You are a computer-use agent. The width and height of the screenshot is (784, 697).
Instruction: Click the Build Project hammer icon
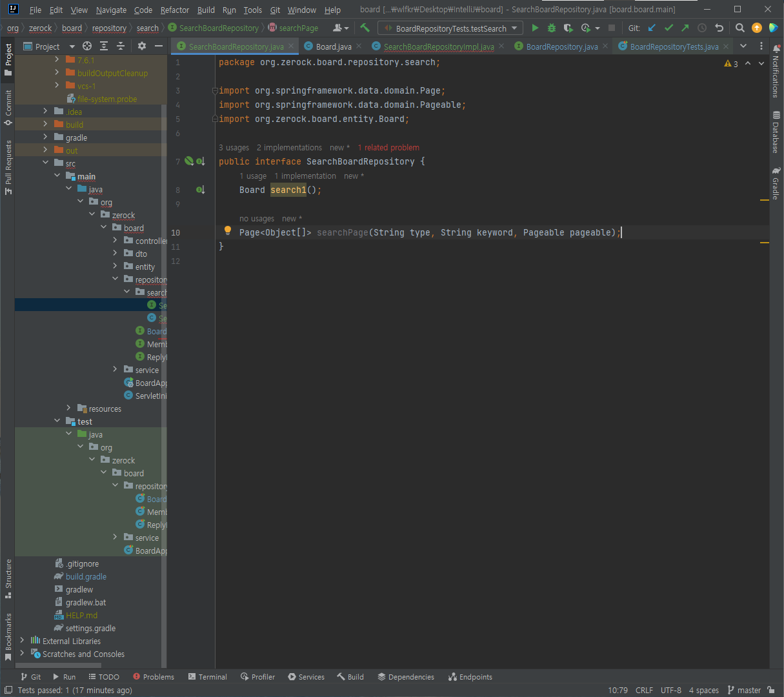point(365,28)
